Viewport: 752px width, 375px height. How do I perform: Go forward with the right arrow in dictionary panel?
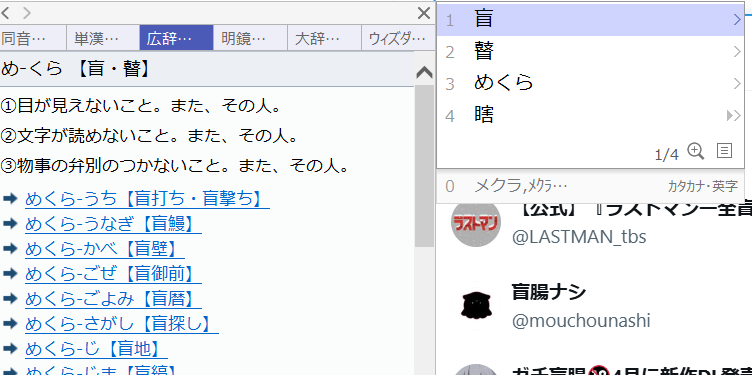[27, 13]
